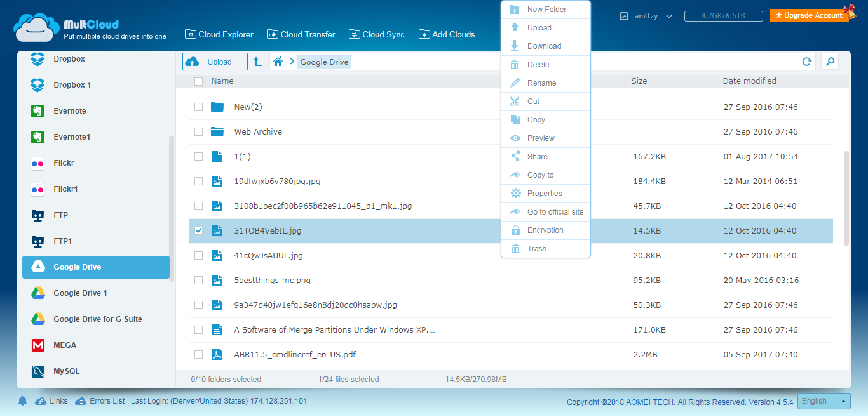The image size is (868, 417).
Task: Open the Errors List link
Action: coord(107,401)
